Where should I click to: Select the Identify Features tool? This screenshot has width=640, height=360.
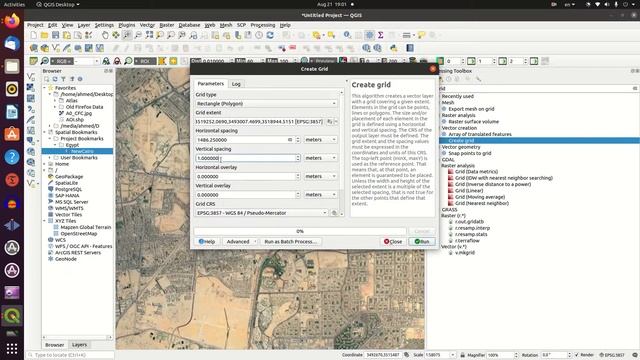pos(347,36)
